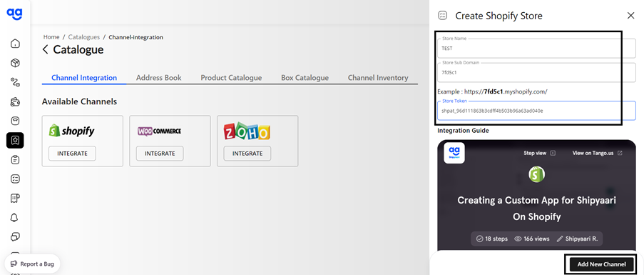
Task: Open View on Tango.us link
Action: [597, 153]
